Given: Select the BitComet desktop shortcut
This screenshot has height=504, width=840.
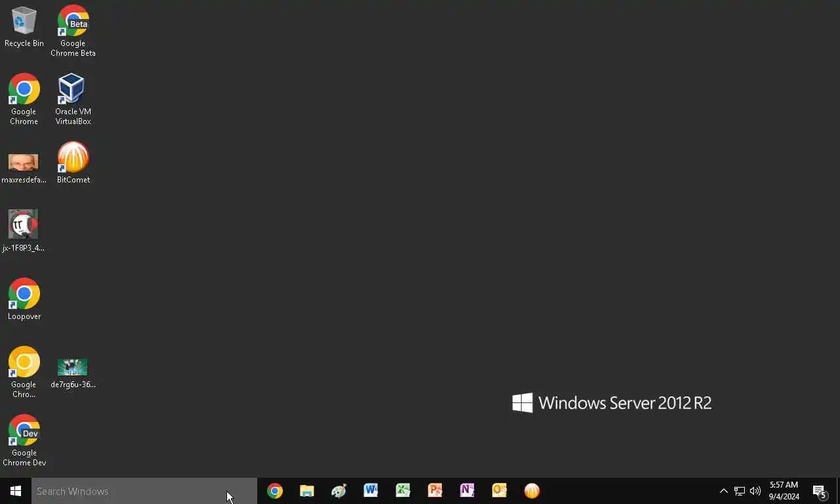Looking at the screenshot, I should (73, 163).
